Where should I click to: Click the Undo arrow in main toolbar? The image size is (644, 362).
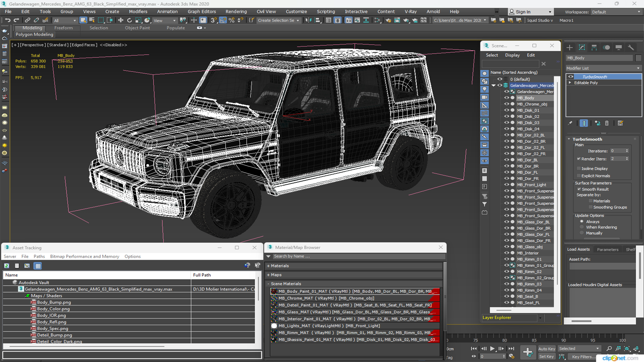point(8,20)
